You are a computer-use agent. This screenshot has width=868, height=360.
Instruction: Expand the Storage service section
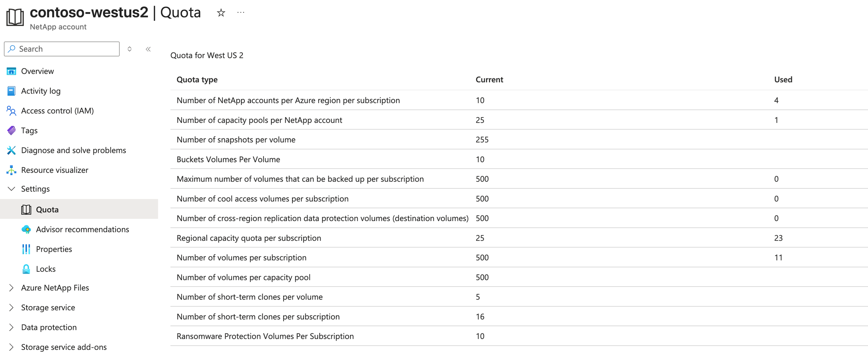12,307
